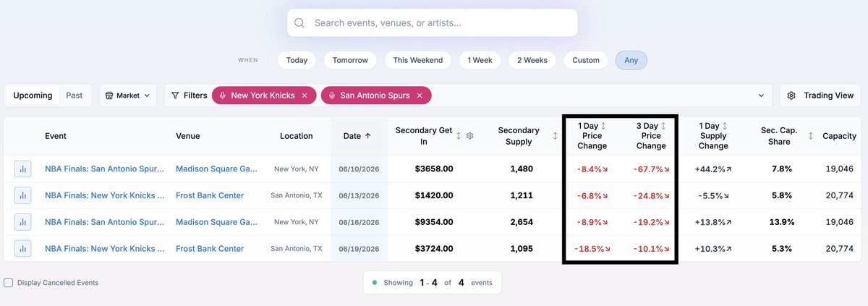
Task: Open the Market dropdown
Action: click(128, 95)
